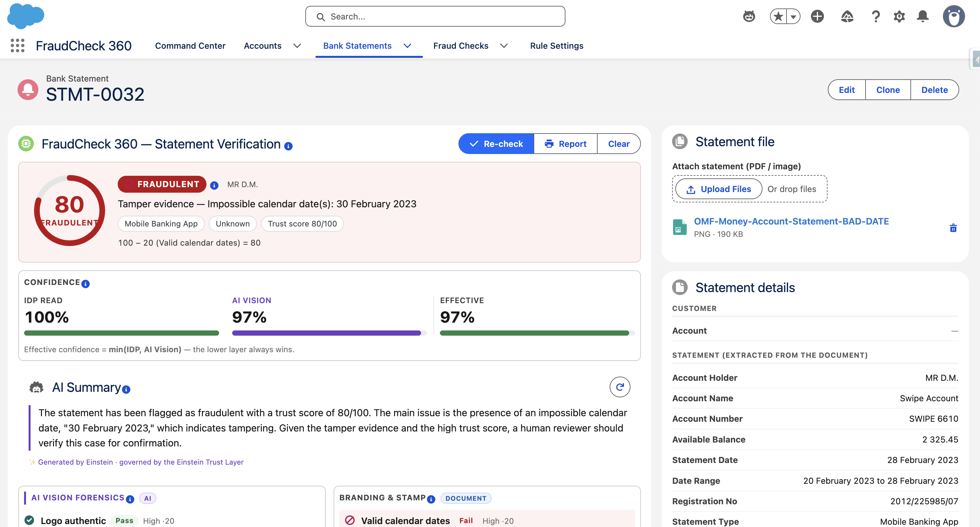Select the Available Balance value 2 325.45
Image resolution: width=980 pixels, height=527 pixels.
click(940, 439)
